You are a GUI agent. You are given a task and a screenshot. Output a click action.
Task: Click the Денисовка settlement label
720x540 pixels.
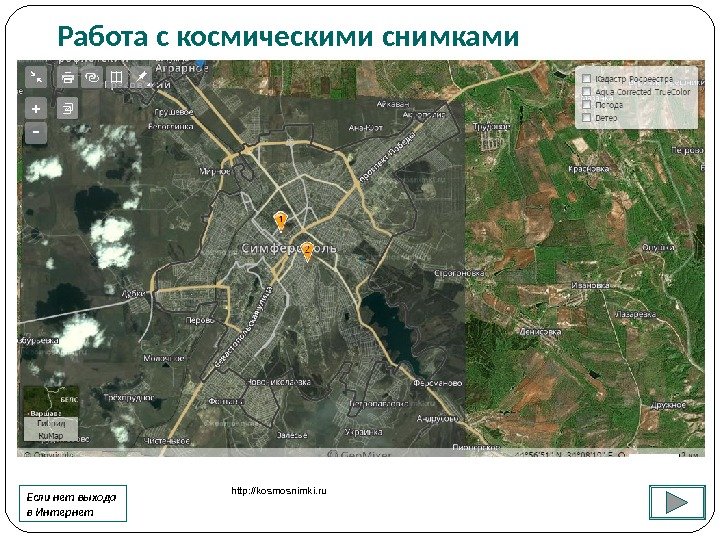pos(540,332)
